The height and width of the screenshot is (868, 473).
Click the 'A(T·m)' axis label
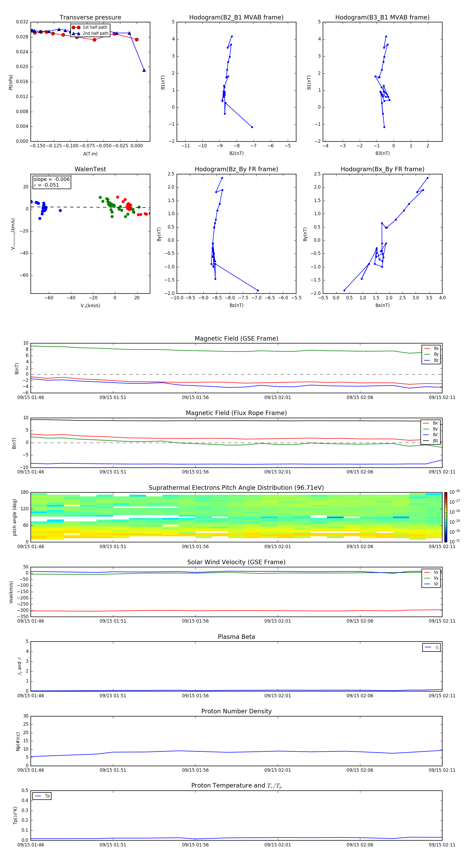tap(90, 154)
